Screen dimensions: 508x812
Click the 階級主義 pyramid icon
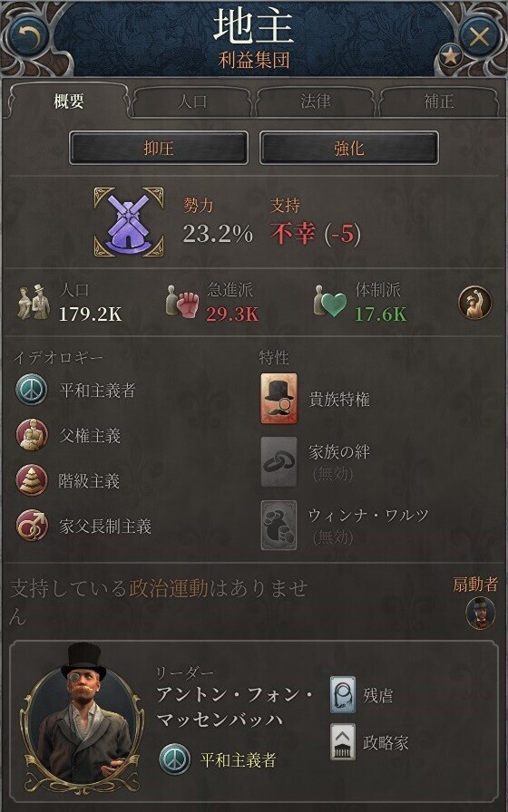coord(32,480)
